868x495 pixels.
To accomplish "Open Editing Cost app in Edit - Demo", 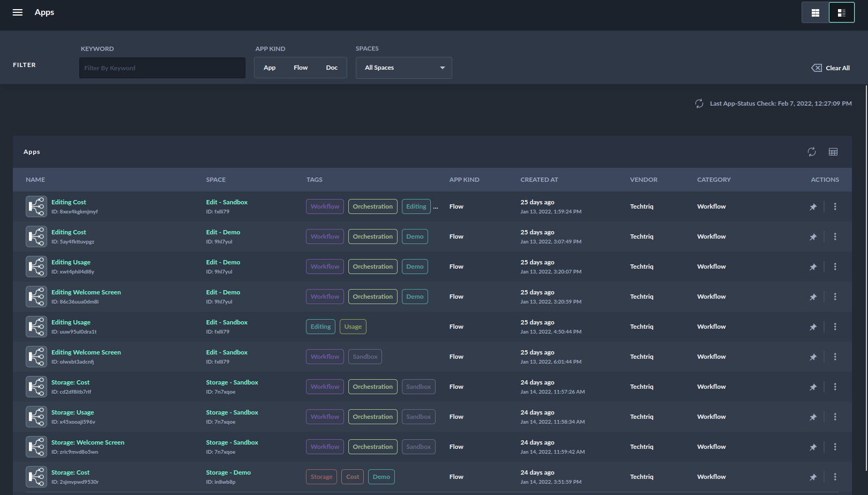I will pos(69,232).
